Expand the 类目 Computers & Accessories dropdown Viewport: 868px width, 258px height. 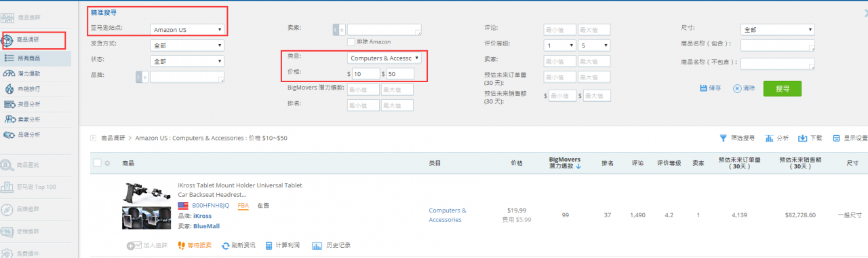[384, 58]
